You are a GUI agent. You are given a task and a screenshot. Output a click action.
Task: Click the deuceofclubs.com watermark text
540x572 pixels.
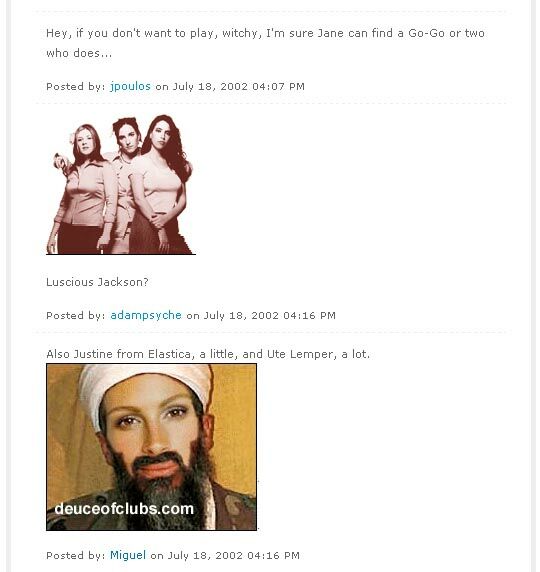pyautogui.click(x=124, y=509)
